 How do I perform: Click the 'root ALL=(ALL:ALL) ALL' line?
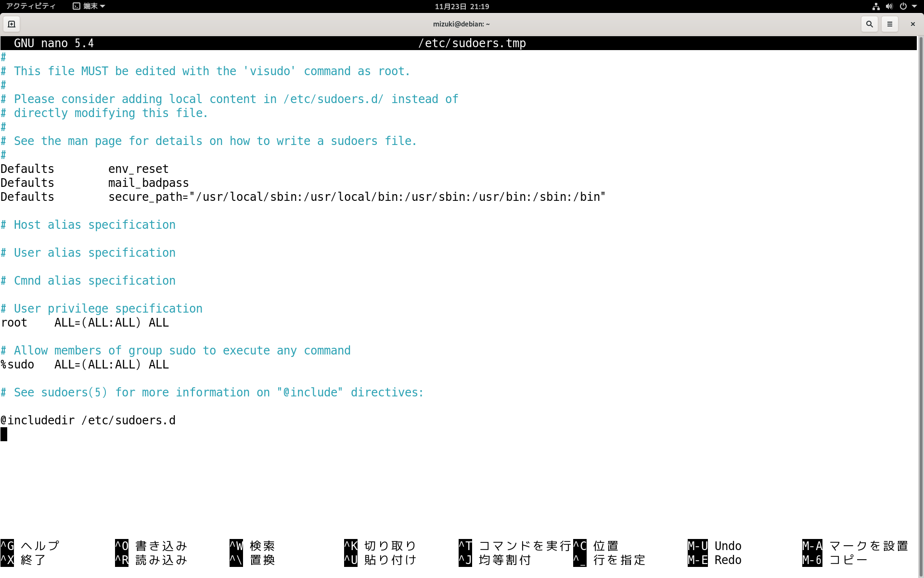pyautogui.click(x=85, y=323)
